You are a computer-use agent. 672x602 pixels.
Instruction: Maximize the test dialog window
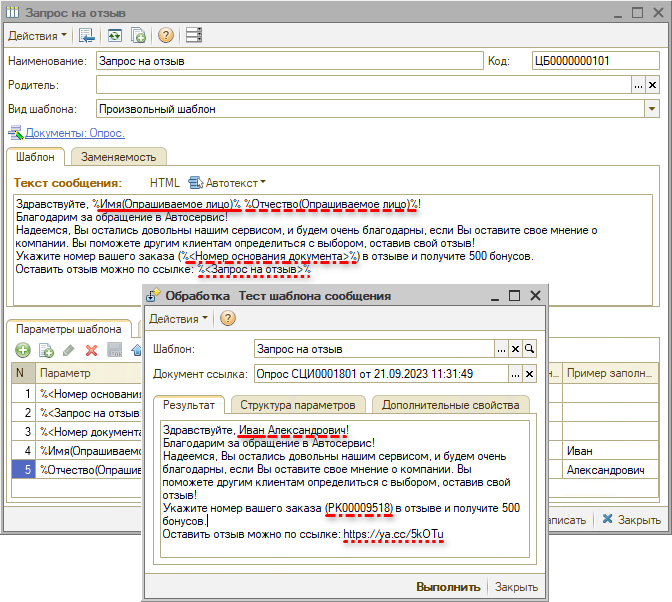click(515, 296)
